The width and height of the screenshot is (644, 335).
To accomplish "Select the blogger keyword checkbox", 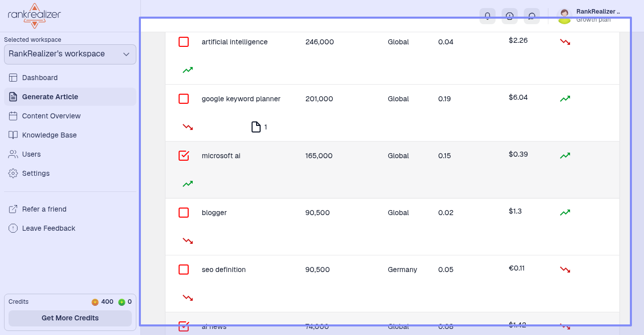I will point(184,213).
